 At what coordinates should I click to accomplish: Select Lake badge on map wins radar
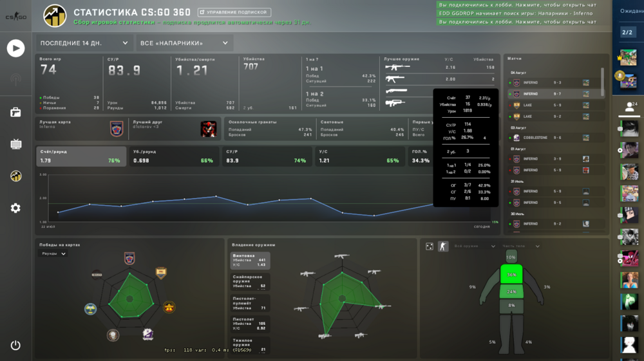point(160,273)
